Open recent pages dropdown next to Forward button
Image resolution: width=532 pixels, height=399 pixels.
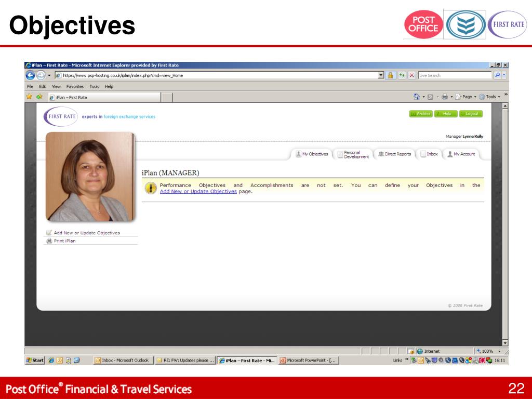point(49,75)
